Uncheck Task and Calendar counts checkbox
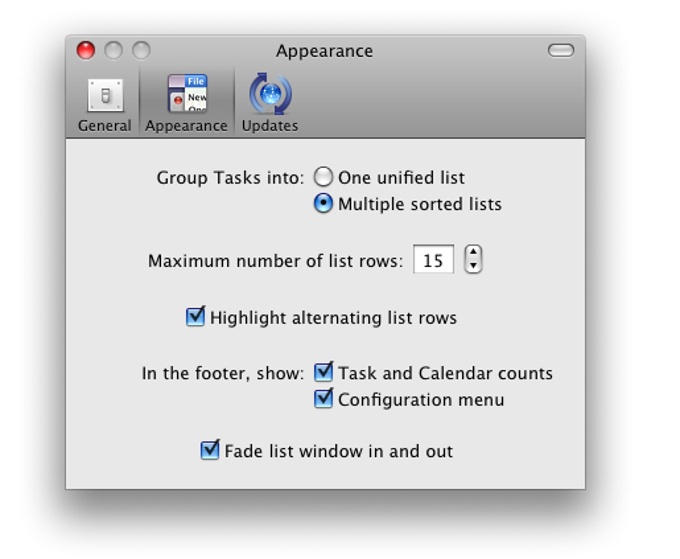 pos(324,372)
